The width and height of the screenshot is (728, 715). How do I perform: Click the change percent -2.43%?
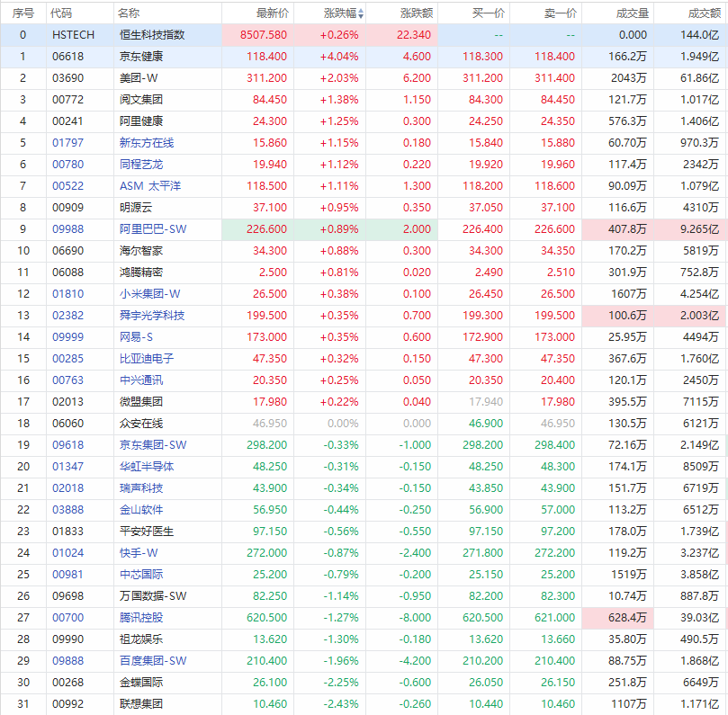341,704
